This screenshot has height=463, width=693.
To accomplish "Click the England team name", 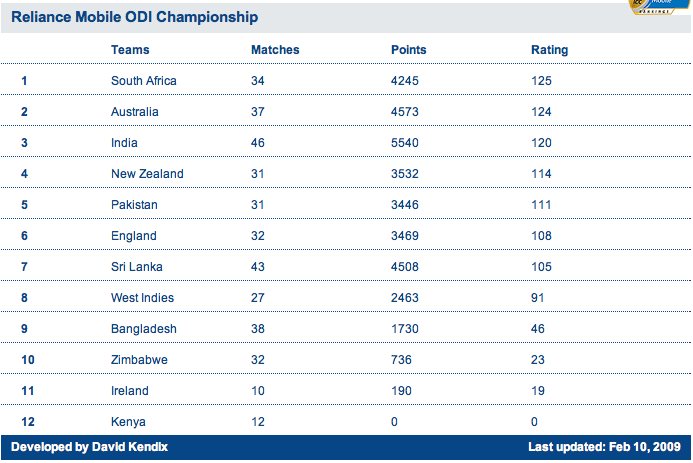I will click(x=134, y=236).
